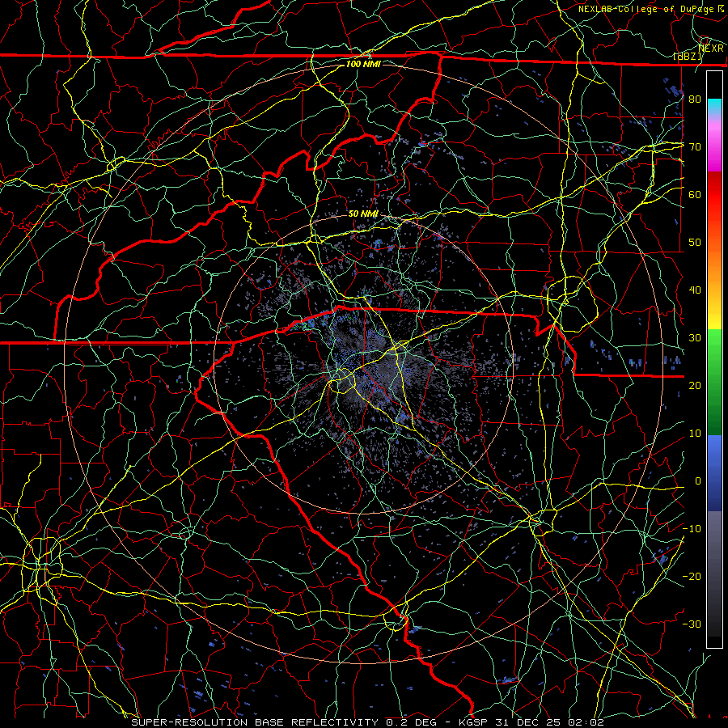The height and width of the screenshot is (728, 728).
Task: Click the 20 value on the dBZ scale
Action: pos(695,386)
